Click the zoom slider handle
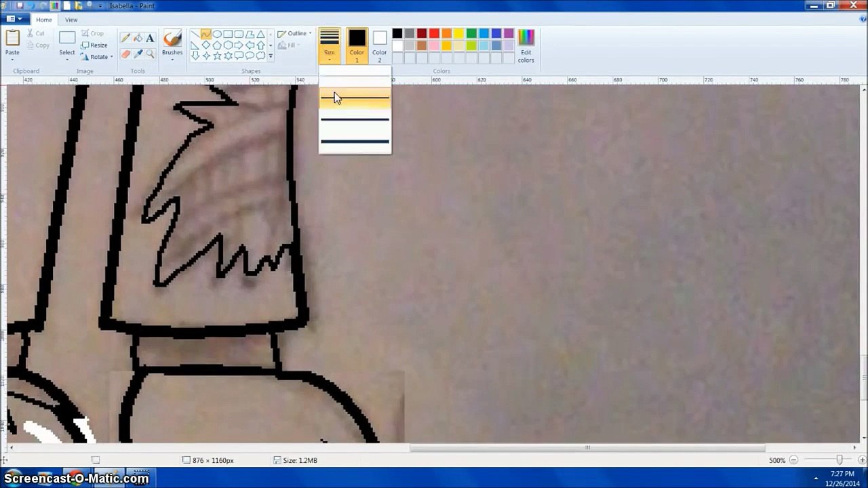This screenshot has width=868, height=488. pyautogui.click(x=839, y=460)
